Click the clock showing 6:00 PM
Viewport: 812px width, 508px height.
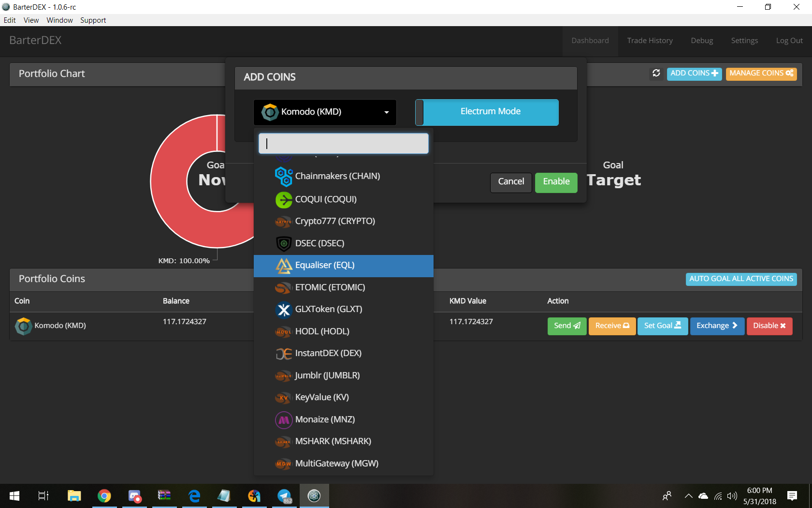click(x=760, y=491)
